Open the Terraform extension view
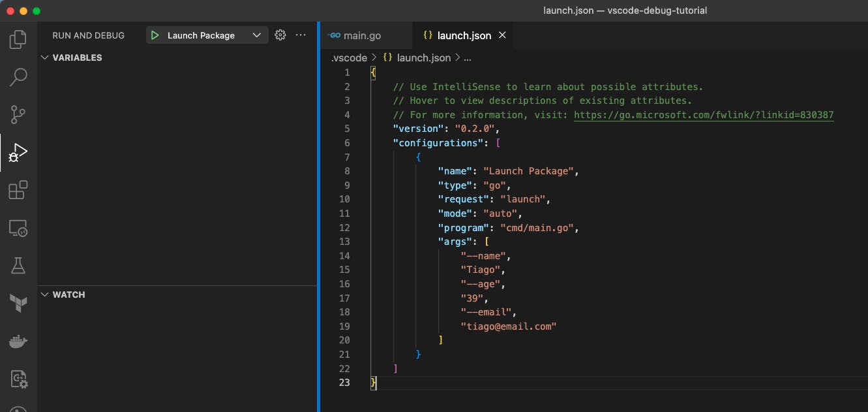868x412 pixels. 18,302
